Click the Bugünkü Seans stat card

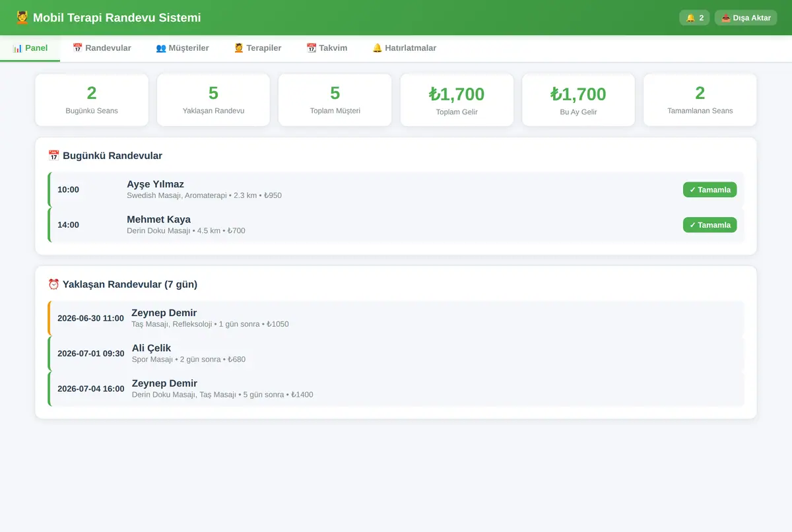pos(92,100)
